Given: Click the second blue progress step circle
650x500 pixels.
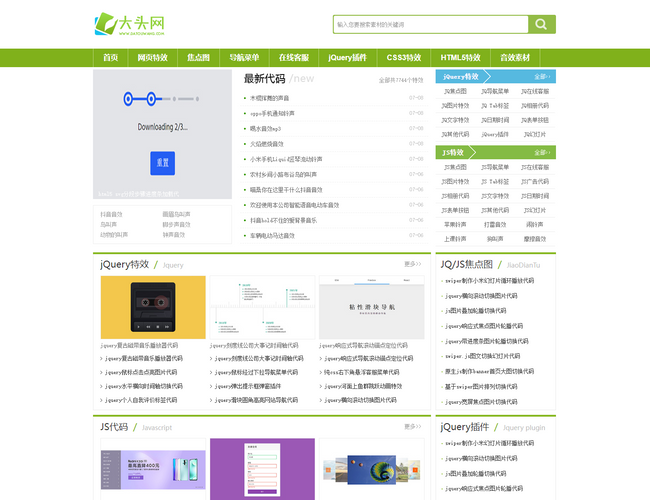Looking at the screenshot, I should coord(151,99).
